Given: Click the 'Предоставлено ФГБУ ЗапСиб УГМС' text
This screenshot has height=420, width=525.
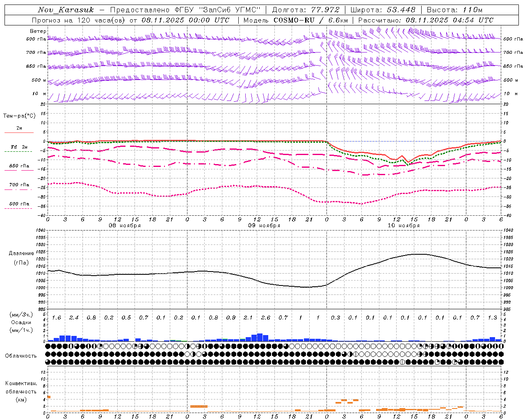Looking at the screenshot, I should pos(185,10).
